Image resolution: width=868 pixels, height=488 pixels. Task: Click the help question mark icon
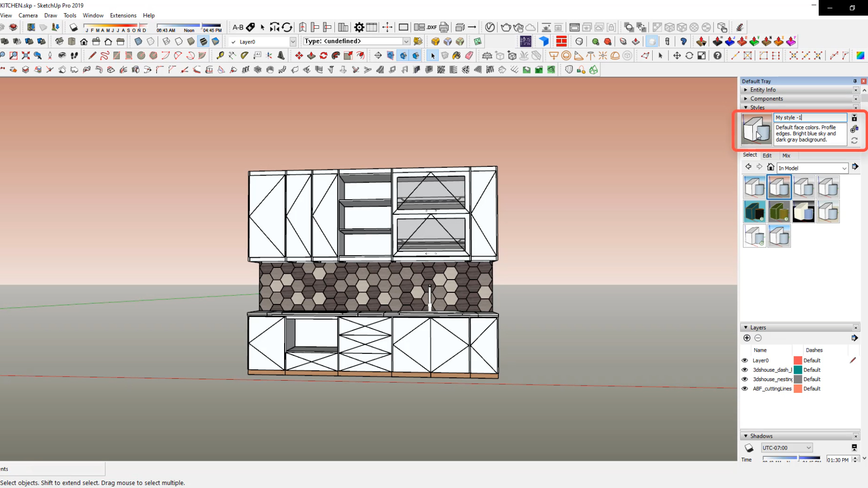[x=717, y=56]
